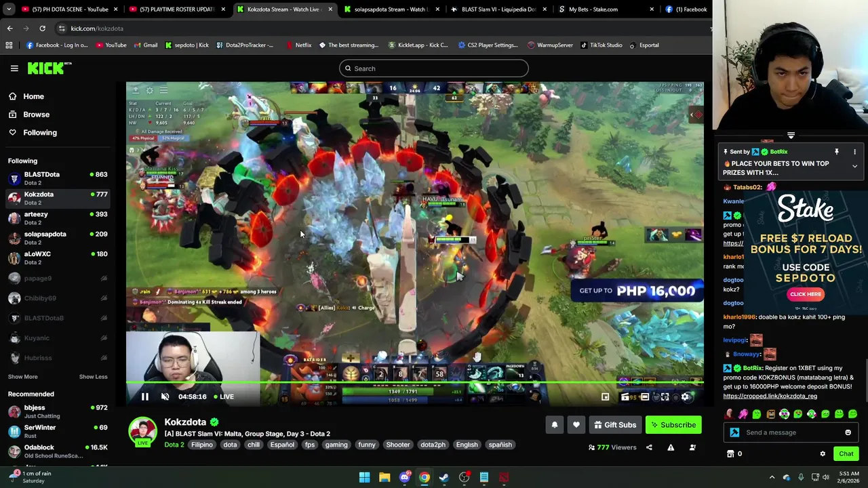Expand following list with Show More
This screenshot has width=868, height=488.
click(22, 377)
